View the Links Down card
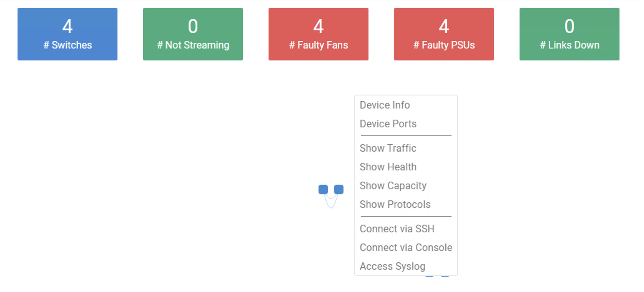Image resolution: width=644 pixels, height=292 pixels. pyautogui.click(x=569, y=34)
